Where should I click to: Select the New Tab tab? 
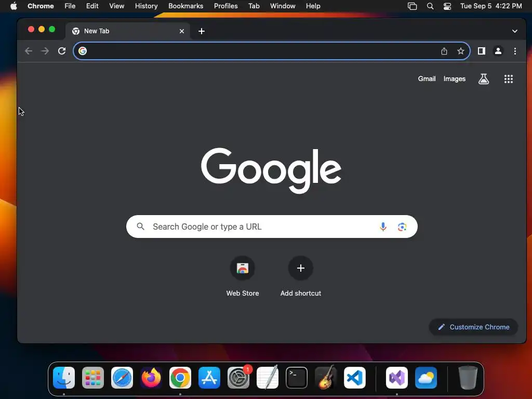pyautogui.click(x=128, y=31)
